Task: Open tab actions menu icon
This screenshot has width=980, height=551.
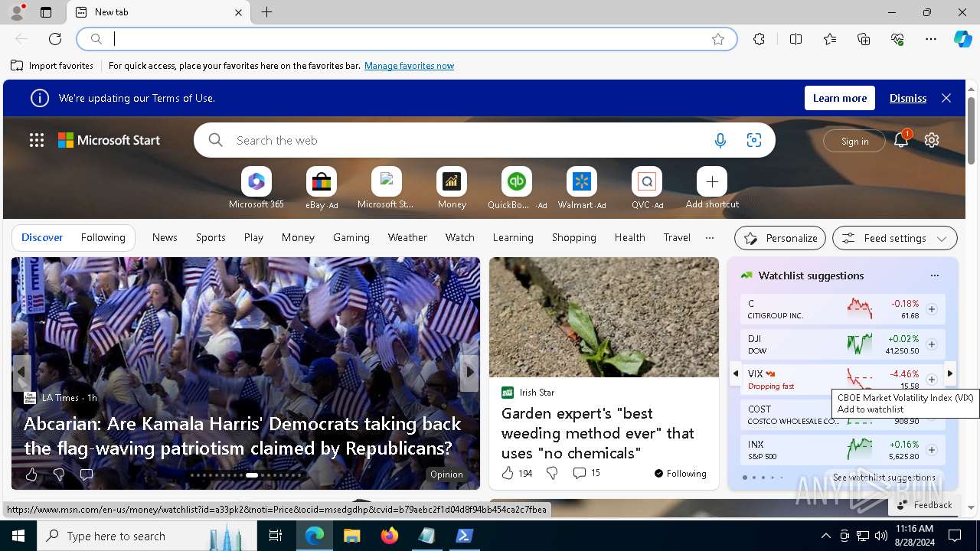Action: pyautogui.click(x=46, y=12)
